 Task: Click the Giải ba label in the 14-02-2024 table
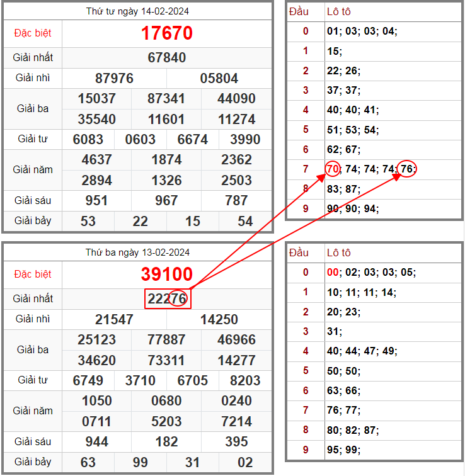33,109
